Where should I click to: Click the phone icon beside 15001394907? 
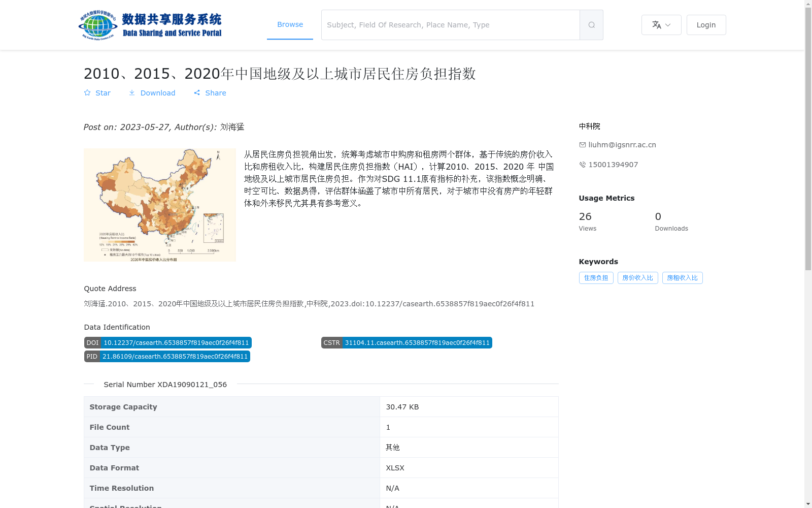pos(583,165)
